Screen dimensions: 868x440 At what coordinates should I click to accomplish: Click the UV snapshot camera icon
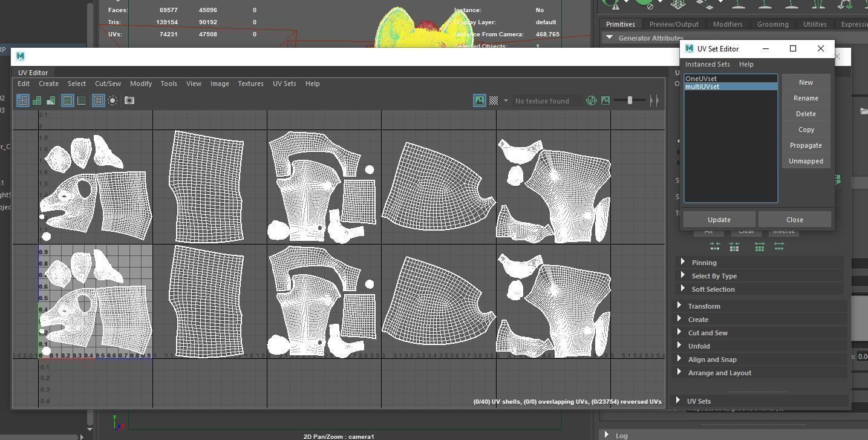(129, 100)
